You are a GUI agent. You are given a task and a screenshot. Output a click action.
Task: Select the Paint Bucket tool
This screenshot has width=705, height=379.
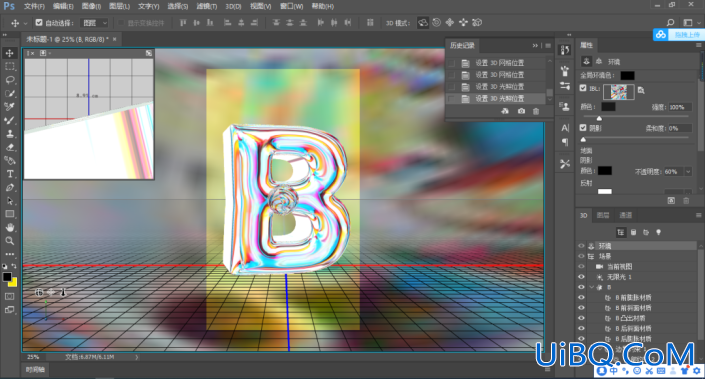[x=9, y=161]
